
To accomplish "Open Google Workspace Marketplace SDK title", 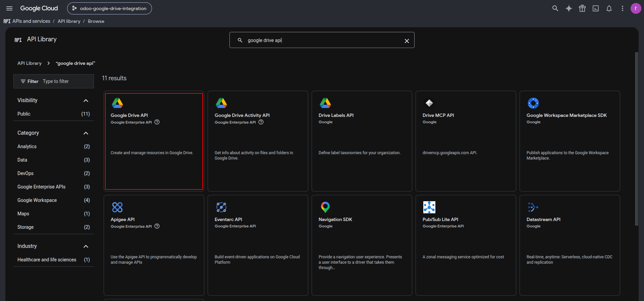I will tap(567, 115).
